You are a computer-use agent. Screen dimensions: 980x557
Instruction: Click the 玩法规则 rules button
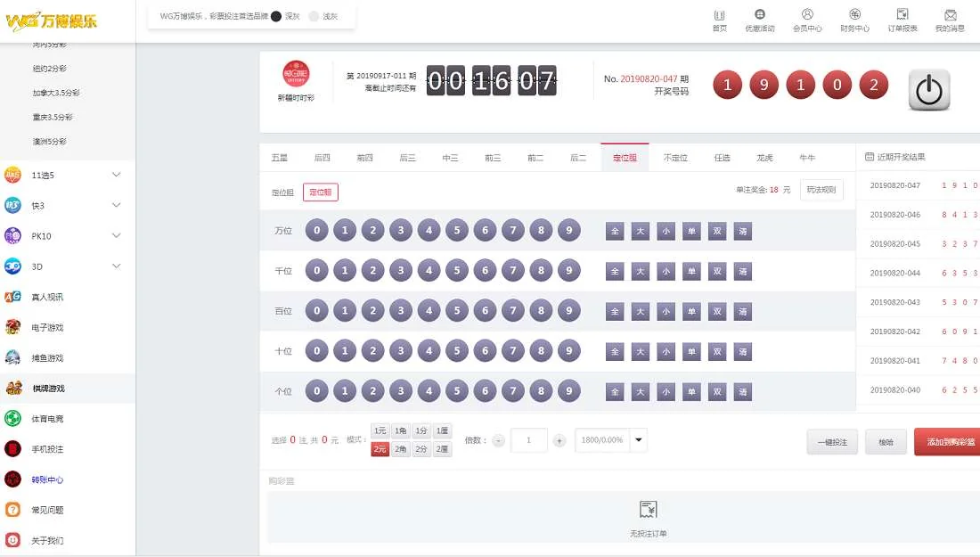coord(821,190)
